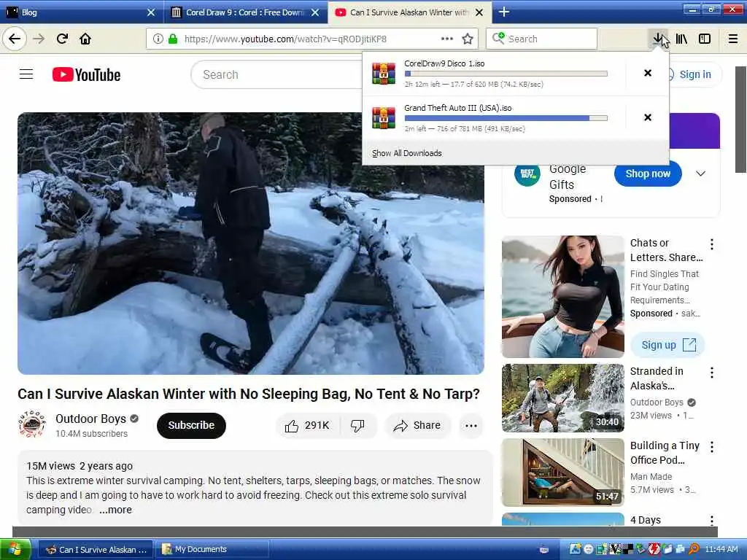The image size is (747, 560).
Task: Click the downloads arrow toolbar button
Action: point(658,39)
